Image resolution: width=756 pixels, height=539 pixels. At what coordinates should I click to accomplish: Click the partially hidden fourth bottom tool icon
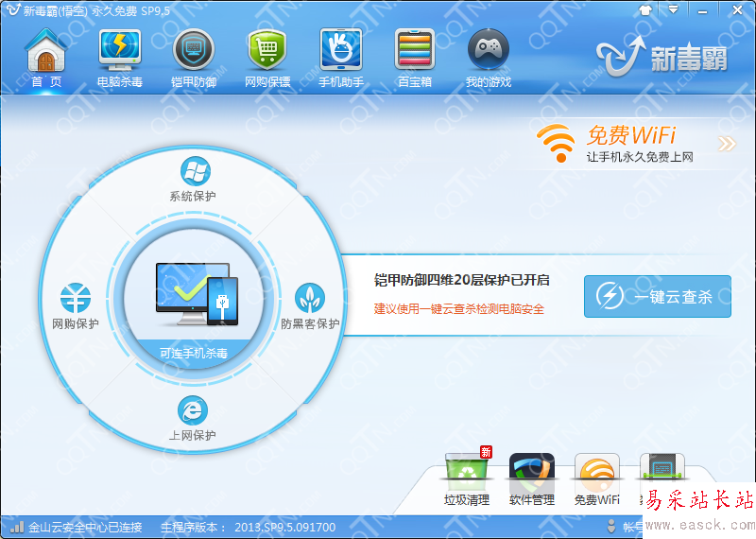tap(661, 468)
